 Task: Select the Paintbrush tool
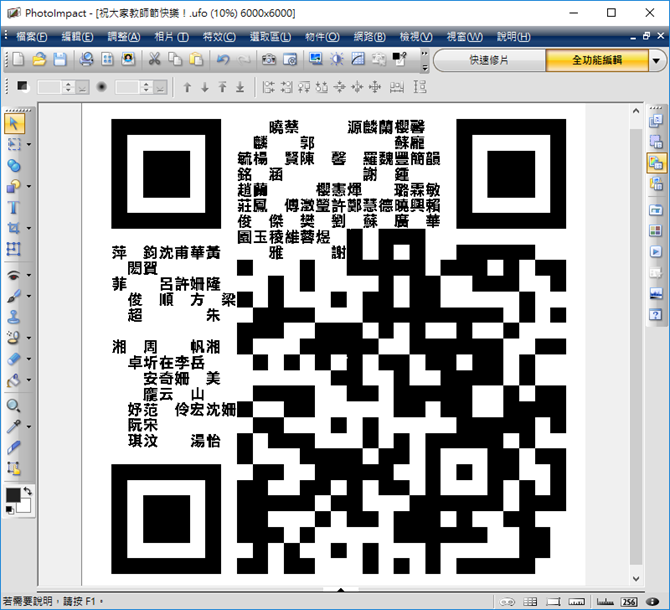pyautogui.click(x=14, y=296)
